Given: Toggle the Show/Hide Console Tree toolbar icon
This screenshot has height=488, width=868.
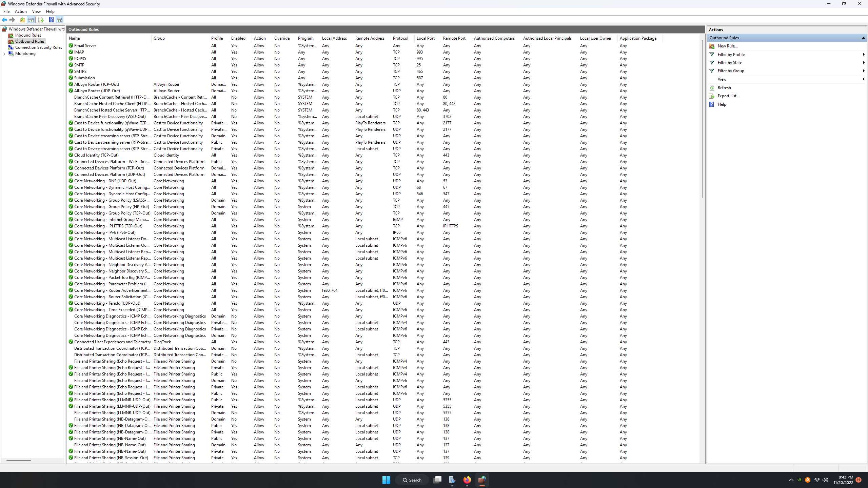Looking at the screenshot, I should point(31,20).
